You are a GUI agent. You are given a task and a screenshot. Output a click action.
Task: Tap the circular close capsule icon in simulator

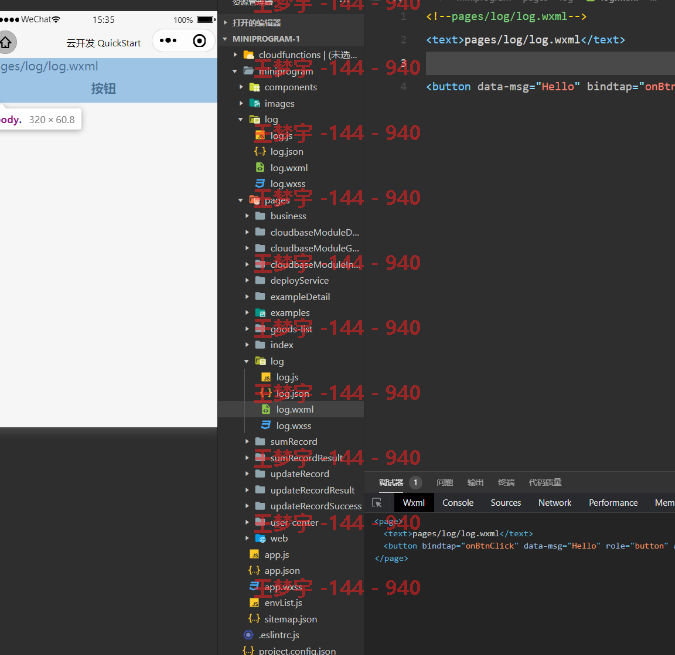click(x=199, y=41)
